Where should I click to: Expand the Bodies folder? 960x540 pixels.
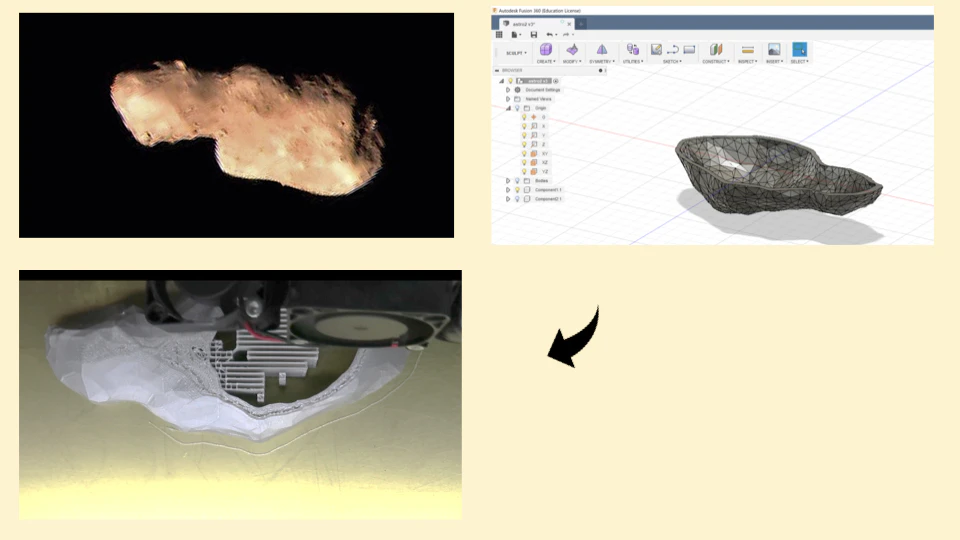(508, 181)
